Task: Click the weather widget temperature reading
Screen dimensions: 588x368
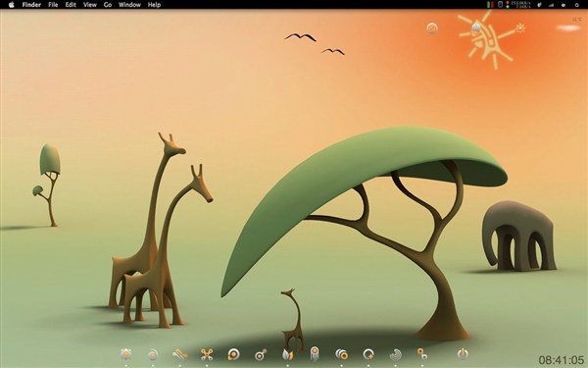Action: click(577, 20)
